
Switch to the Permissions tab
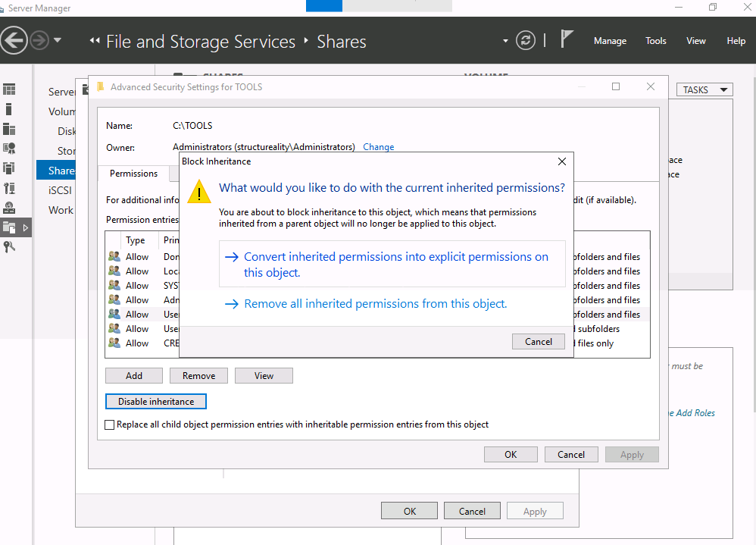(x=133, y=174)
